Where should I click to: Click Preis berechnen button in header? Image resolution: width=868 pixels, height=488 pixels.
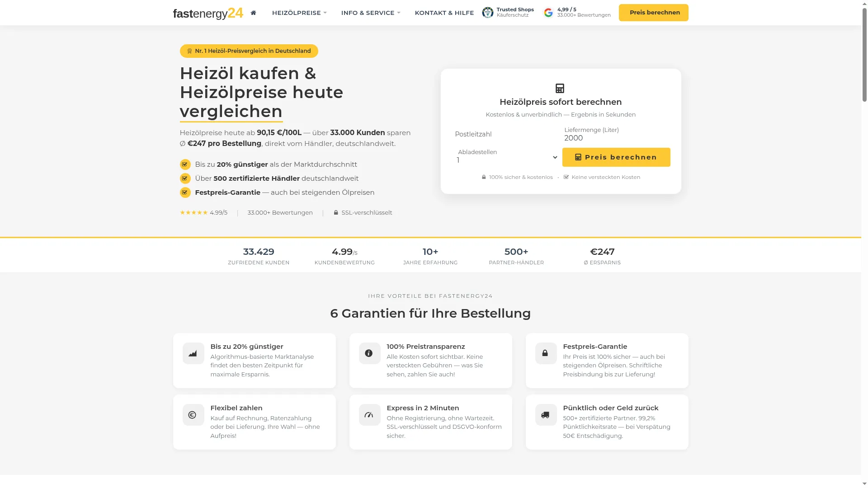653,13
